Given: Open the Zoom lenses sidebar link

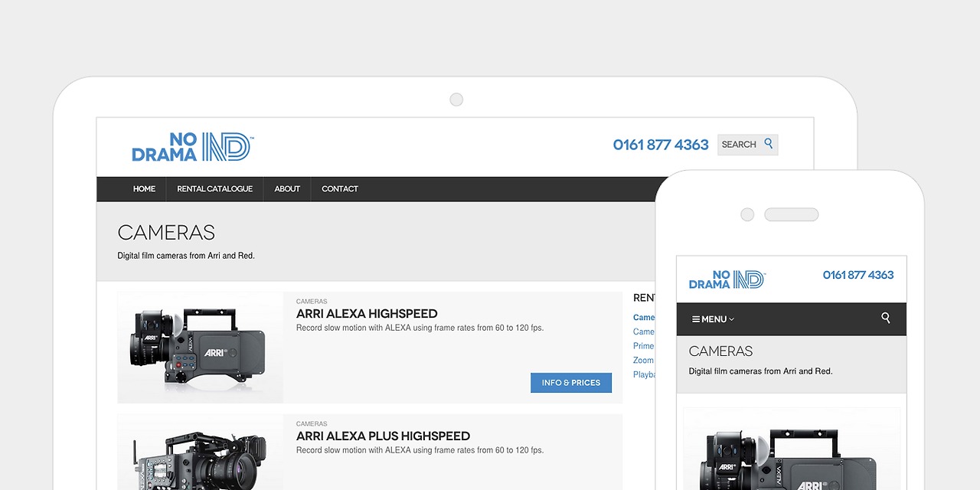Looking at the screenshot, I should pos(643,360).
